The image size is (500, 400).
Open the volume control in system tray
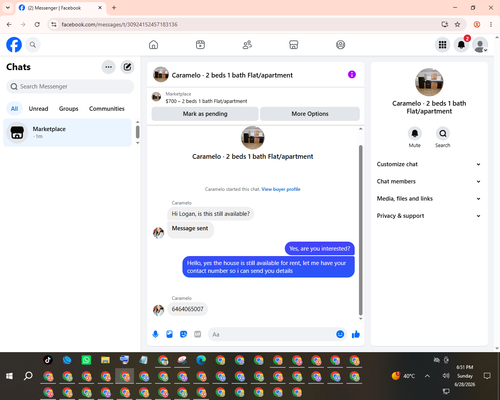click(446, 376)
